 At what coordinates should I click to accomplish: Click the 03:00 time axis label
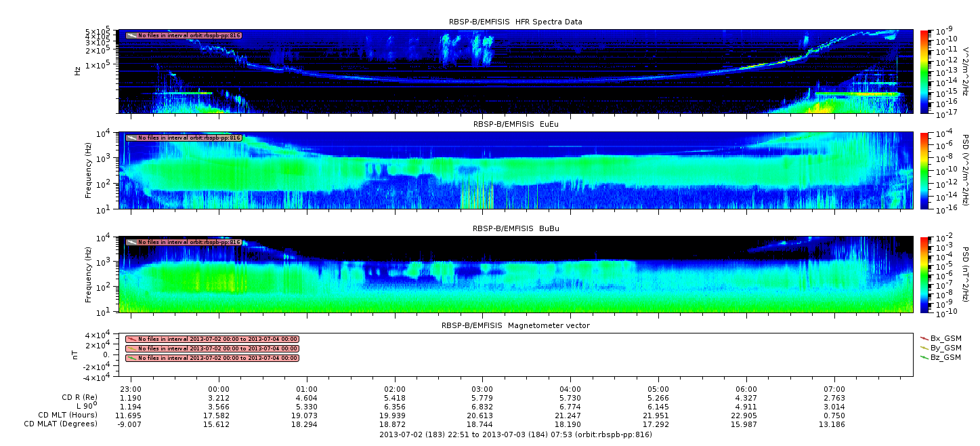click(x=482, y=389)
